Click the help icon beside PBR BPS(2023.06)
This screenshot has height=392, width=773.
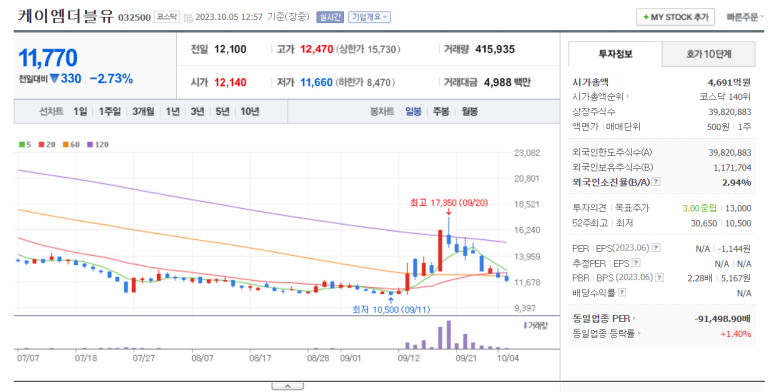[x=660, y=278]
